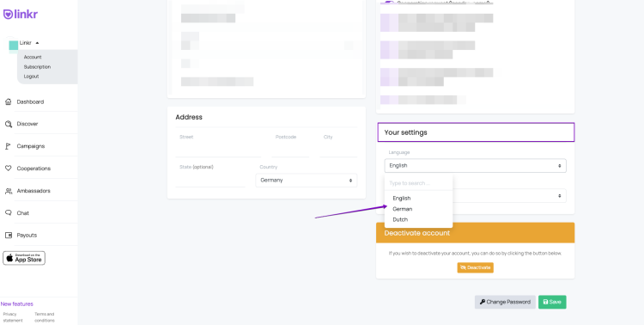
Task: Open Subscription in the account menu
Action: click(38, 67)
